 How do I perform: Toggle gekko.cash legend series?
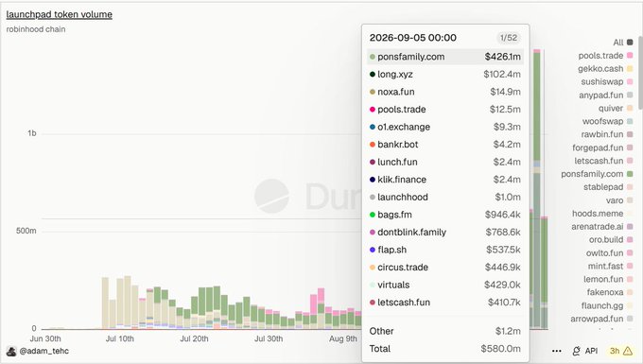605,68
